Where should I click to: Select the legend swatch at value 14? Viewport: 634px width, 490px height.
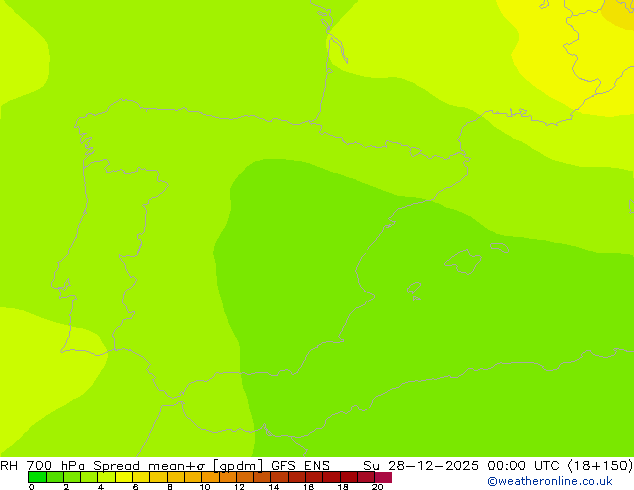pos(279,477)
